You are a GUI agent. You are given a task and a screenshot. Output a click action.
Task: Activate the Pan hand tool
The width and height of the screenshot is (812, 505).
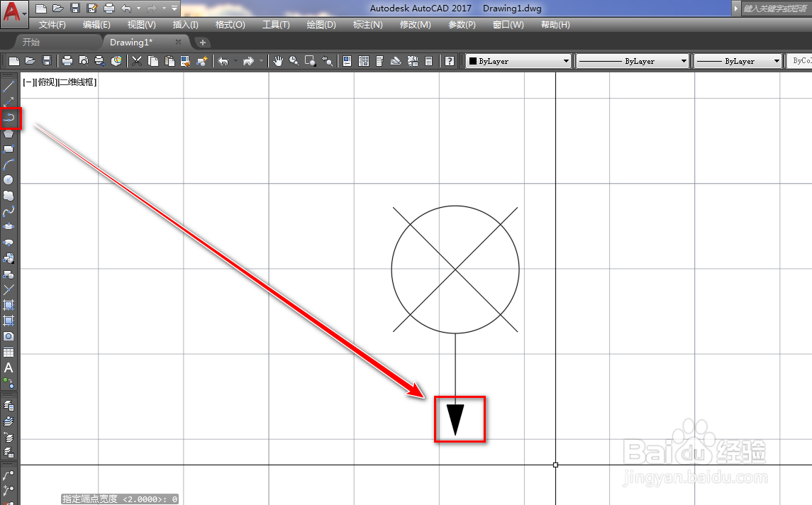tap(278, 61)
